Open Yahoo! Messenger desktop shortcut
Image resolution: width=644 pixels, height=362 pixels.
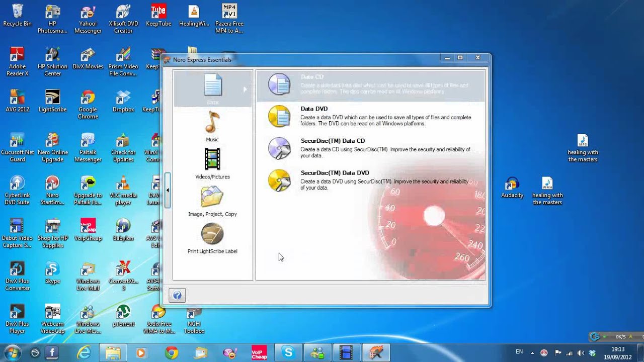tap(88, 19)
